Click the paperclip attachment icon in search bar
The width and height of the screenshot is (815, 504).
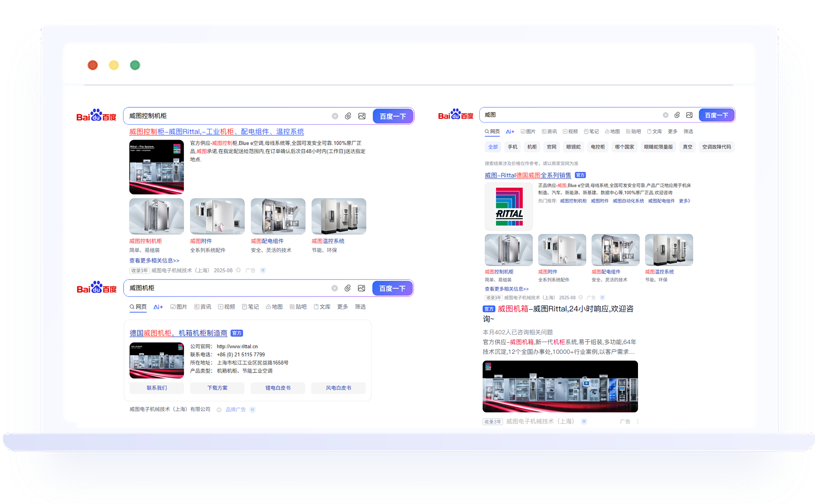click(x=348, y=116)
